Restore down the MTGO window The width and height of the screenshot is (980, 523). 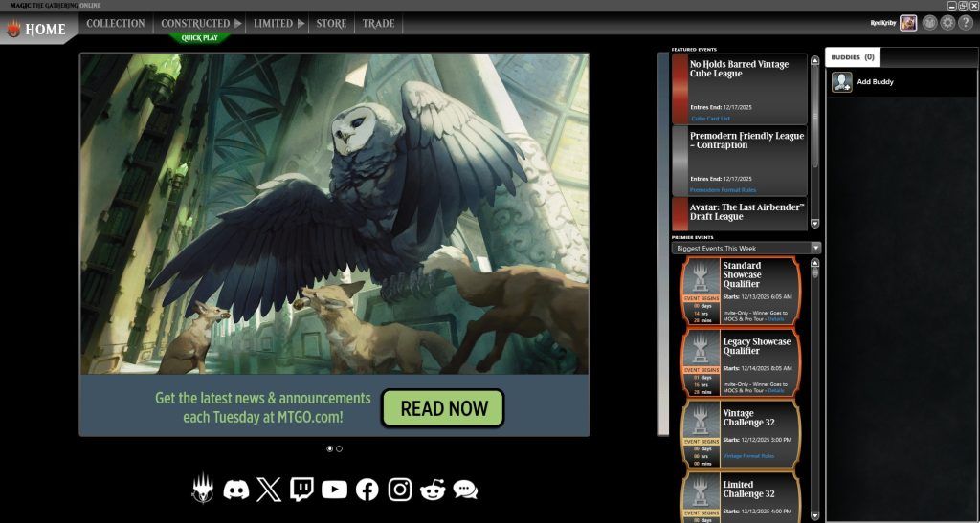coord(963,6)
